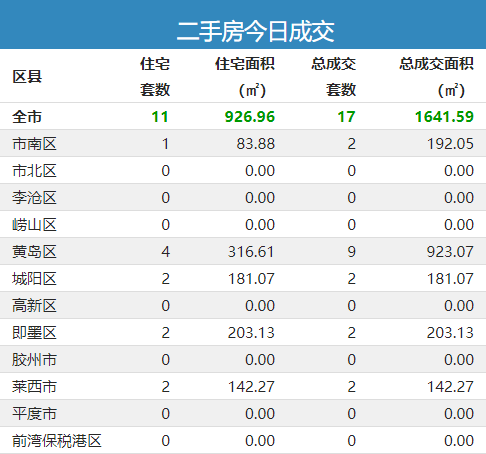This screenshot has height=454, width=486.
Task: Select the 高新区 district name
Action: pos(34,306)
